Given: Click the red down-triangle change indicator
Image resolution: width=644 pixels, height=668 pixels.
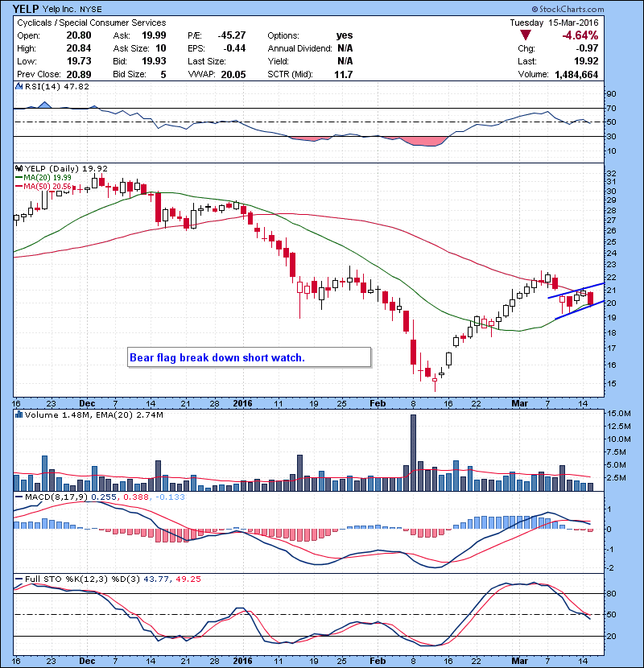Looking at the screenshot, I should click(526, 35).
